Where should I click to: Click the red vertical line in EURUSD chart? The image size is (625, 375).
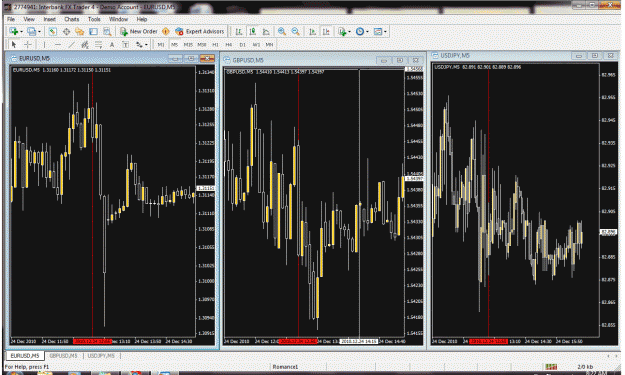click(92, 203)
